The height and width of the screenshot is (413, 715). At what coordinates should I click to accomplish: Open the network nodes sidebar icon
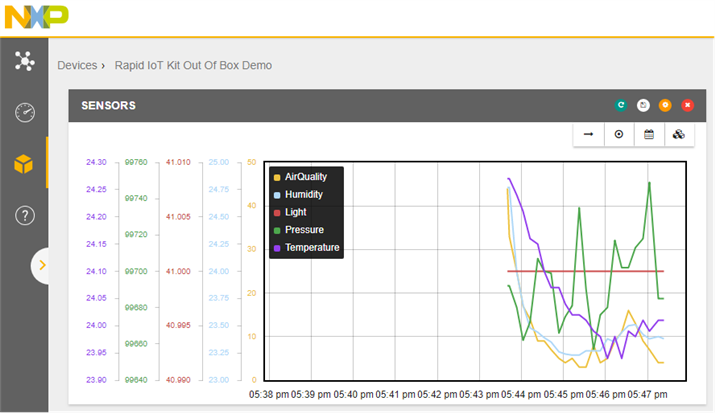(25, 61)
